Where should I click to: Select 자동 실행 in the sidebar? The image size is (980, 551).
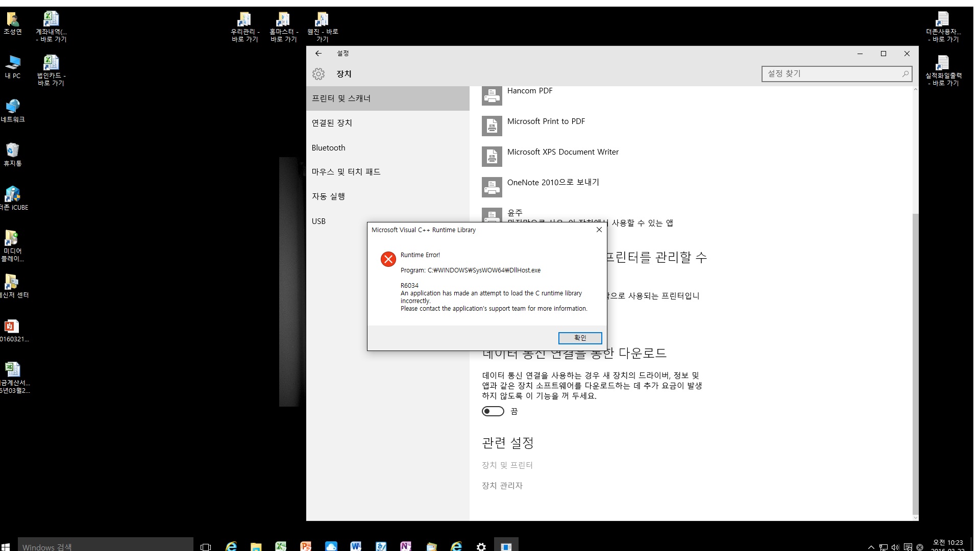click(x=388, y=196)
